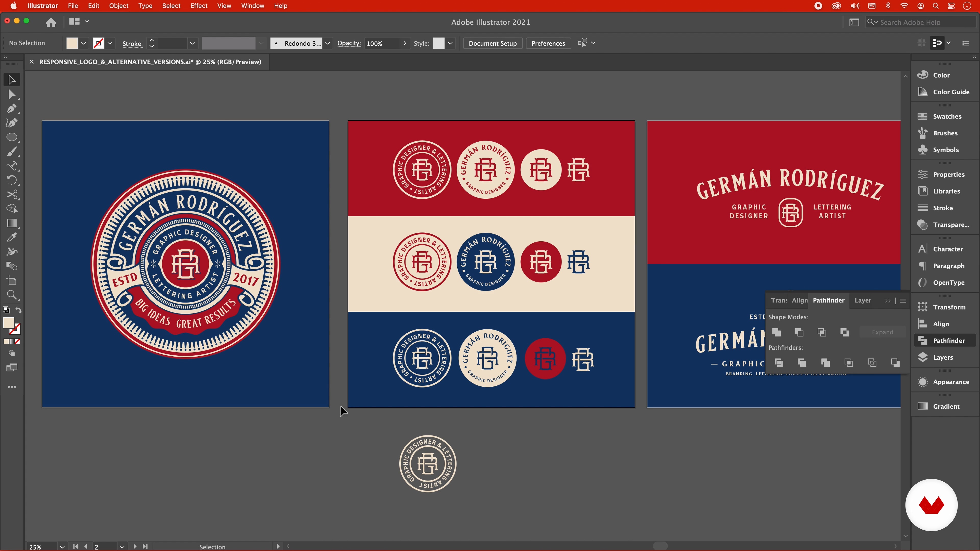Select the Shaper tool
Viewport: 980px width, 551px height.
tap(12, 166)
